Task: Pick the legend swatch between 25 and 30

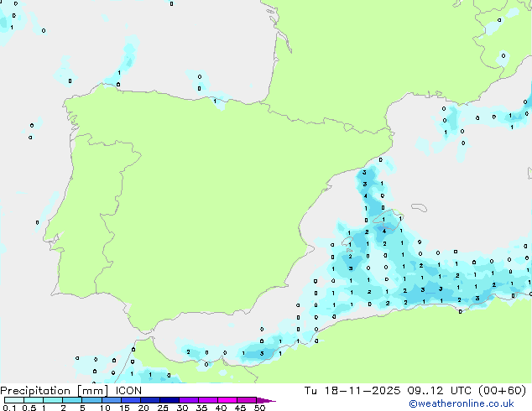Action: pos(170,400)
